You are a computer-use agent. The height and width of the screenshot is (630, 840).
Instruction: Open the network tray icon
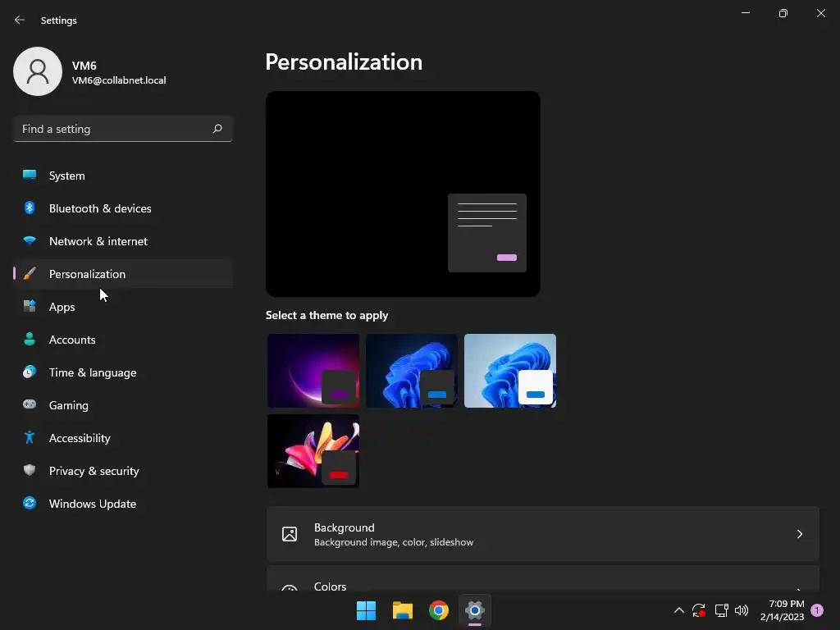point(721,610)
